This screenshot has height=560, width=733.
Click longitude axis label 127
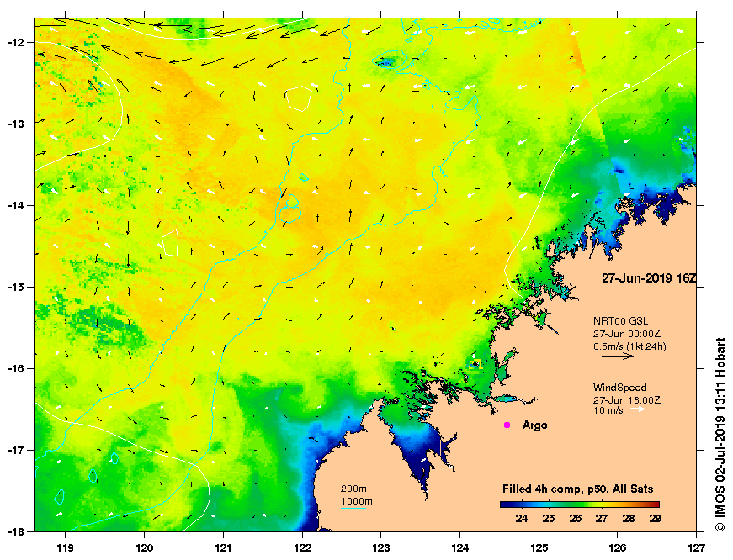pos(697,548)
